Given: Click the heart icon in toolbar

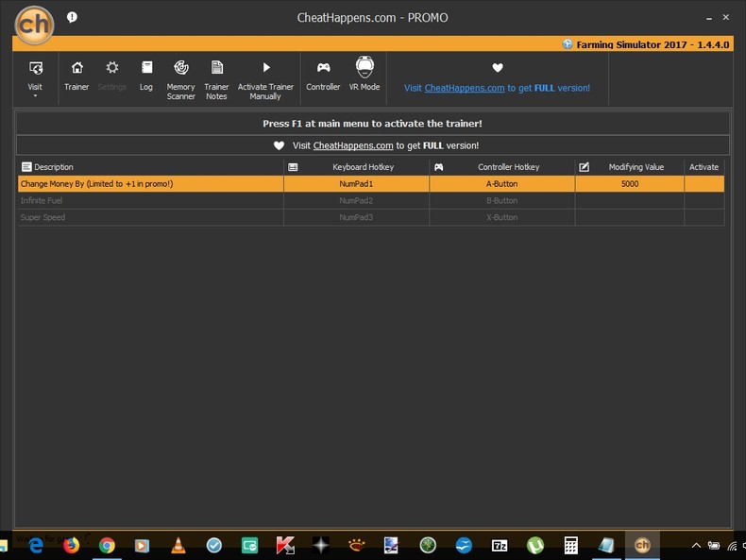Looking at the screenshot, I should (x=498, y=68).
